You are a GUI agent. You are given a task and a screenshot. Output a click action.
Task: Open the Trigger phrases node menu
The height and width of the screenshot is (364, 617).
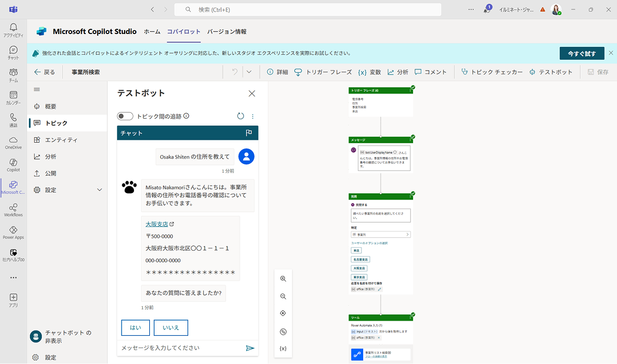click(x=410, y=91)
